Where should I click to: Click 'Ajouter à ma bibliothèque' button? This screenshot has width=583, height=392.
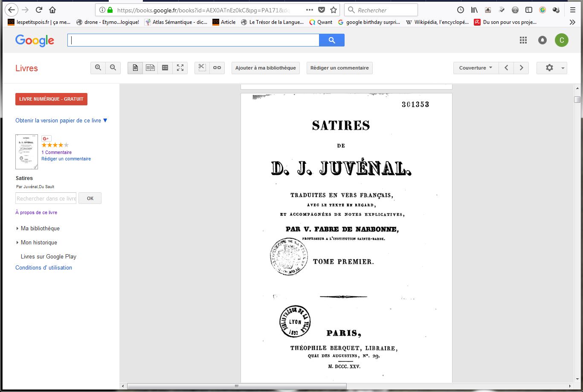coord(265,68)
